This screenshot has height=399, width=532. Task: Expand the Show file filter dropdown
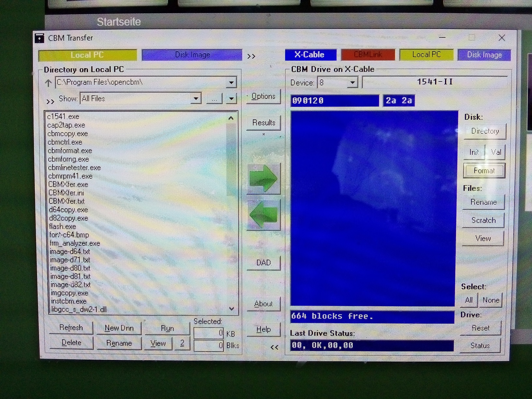pyautogui.click(x=196, y=98)
